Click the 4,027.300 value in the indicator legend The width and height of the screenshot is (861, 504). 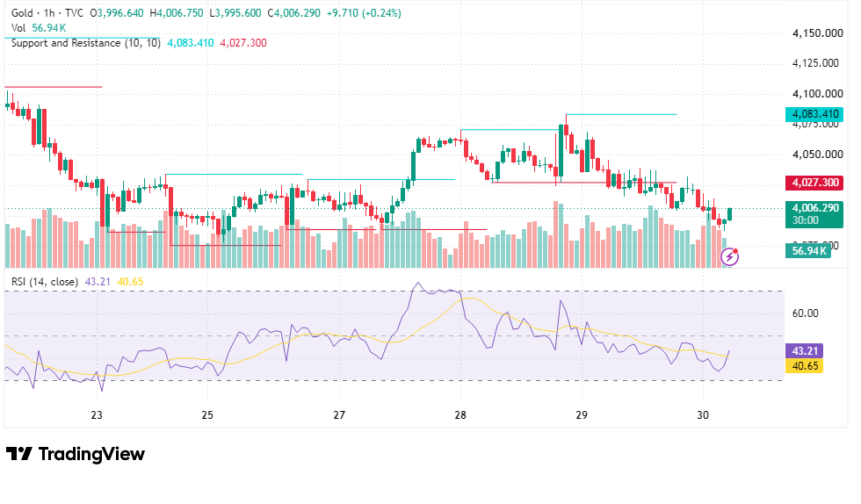[243, 43]
